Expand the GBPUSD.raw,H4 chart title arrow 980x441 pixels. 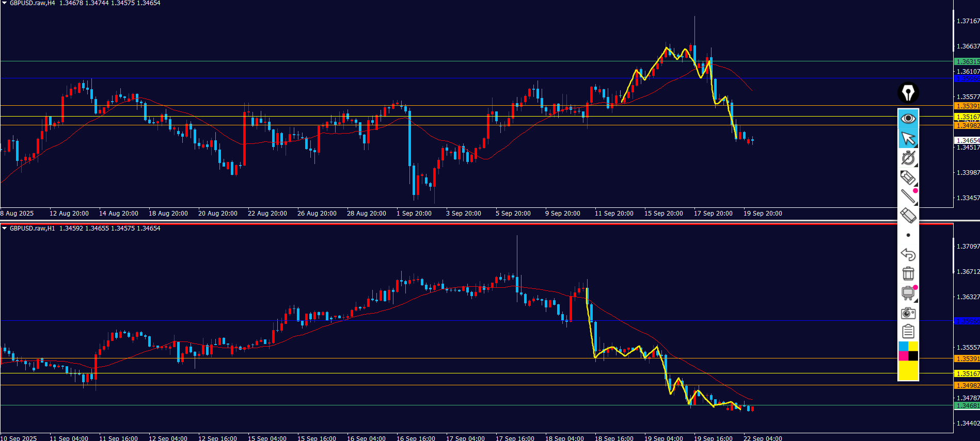[4, 3]
